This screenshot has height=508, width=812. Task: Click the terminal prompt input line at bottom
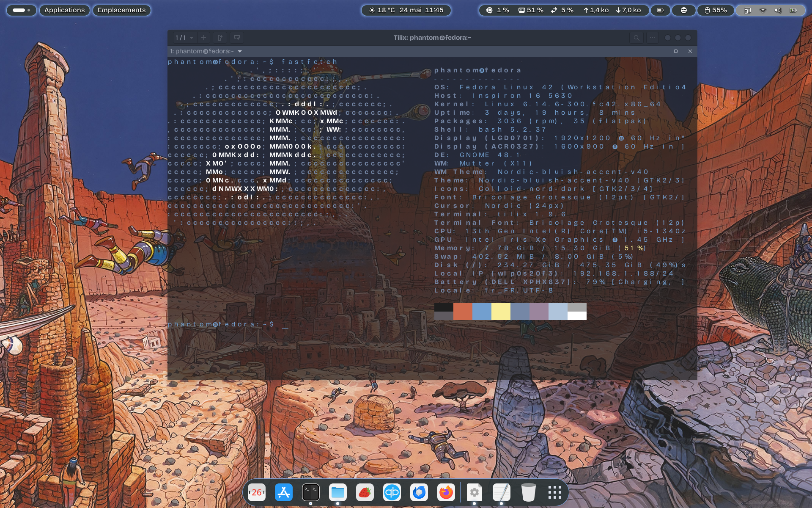click(228, 324)
